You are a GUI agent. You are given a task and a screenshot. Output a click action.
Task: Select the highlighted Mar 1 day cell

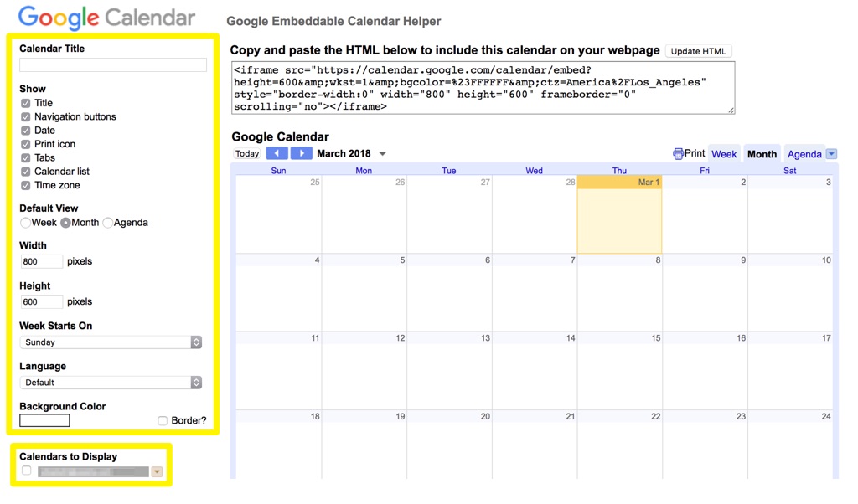619,214
